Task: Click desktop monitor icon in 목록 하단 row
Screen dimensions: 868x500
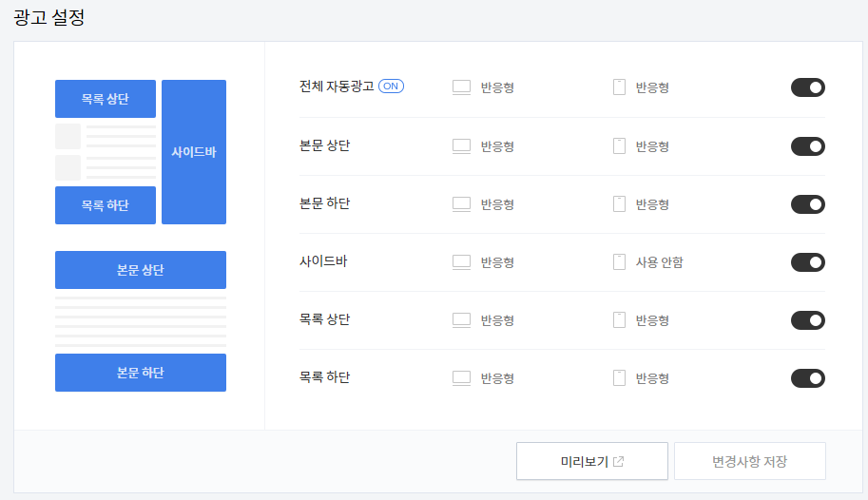Action: pyautogui.click(x=461, y=378)
